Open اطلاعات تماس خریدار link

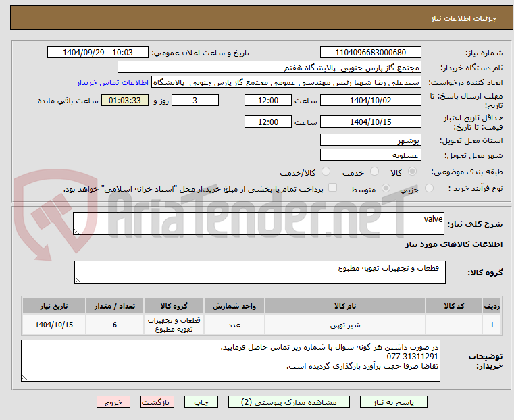click(113, 82)
